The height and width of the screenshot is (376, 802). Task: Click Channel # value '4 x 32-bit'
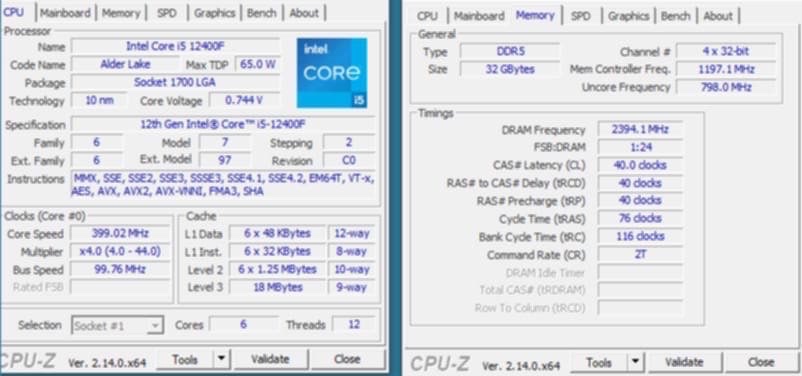coord(726,51)
